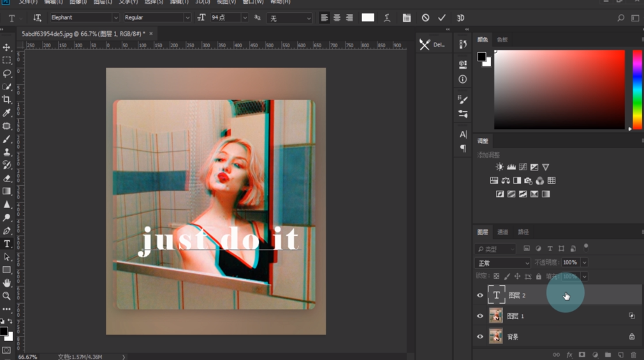
Task: Open the Regular font style dropdown
Action: coord(187,18)
